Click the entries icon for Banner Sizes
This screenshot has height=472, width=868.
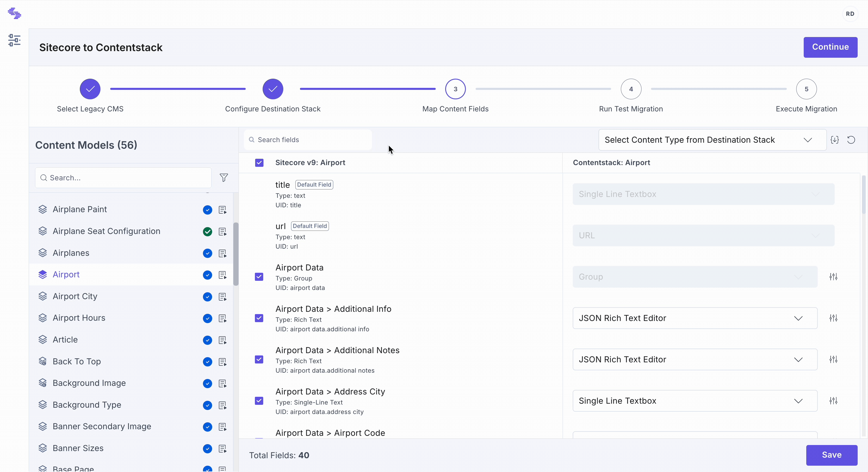tap(222, 449)
